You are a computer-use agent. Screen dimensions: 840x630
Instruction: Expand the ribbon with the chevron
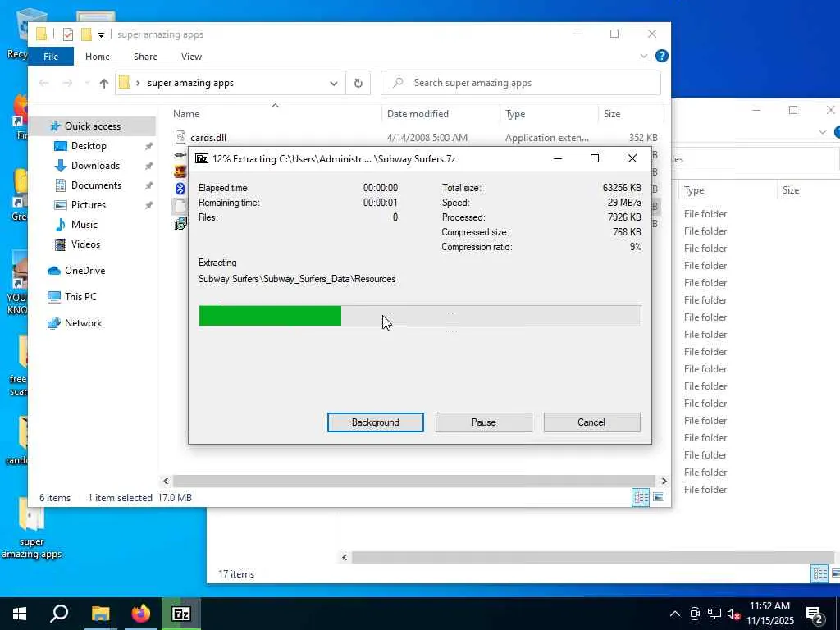click(x=644, y=56)
